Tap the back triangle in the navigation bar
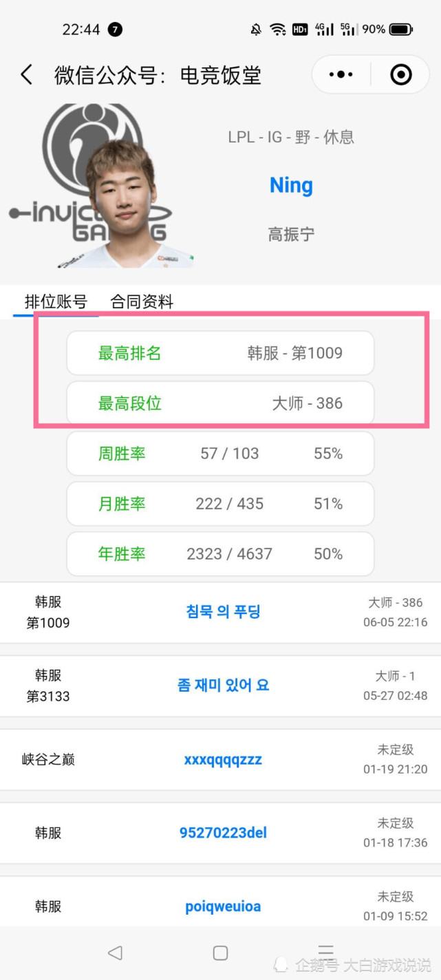This screenshot has height=980, width=441. click(114, 952)
